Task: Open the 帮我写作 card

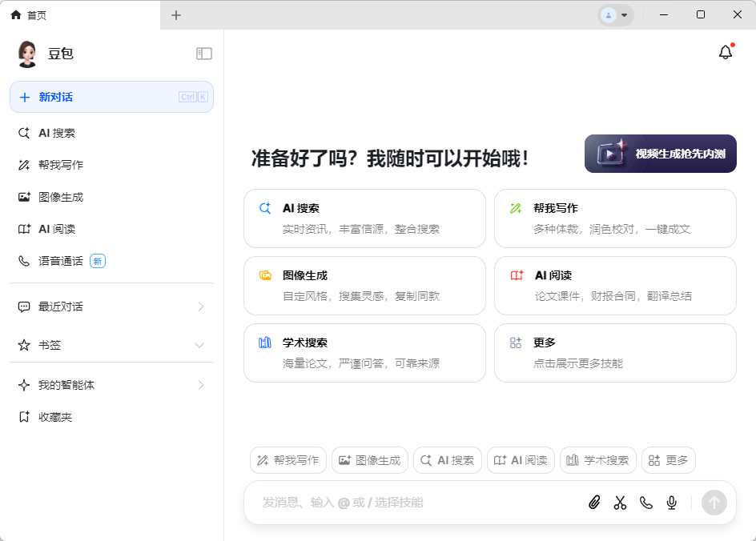Action: [615, 218]
